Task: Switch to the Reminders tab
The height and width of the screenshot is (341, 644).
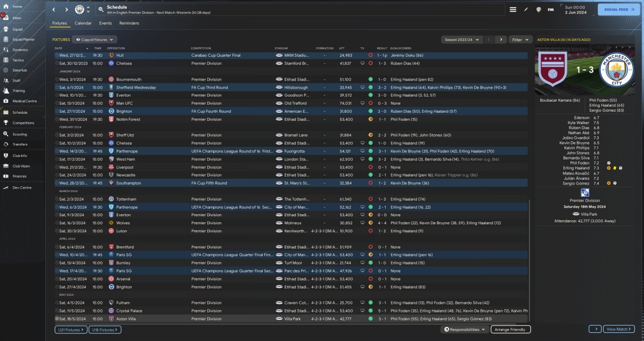Action: click(x=129, y=23)
